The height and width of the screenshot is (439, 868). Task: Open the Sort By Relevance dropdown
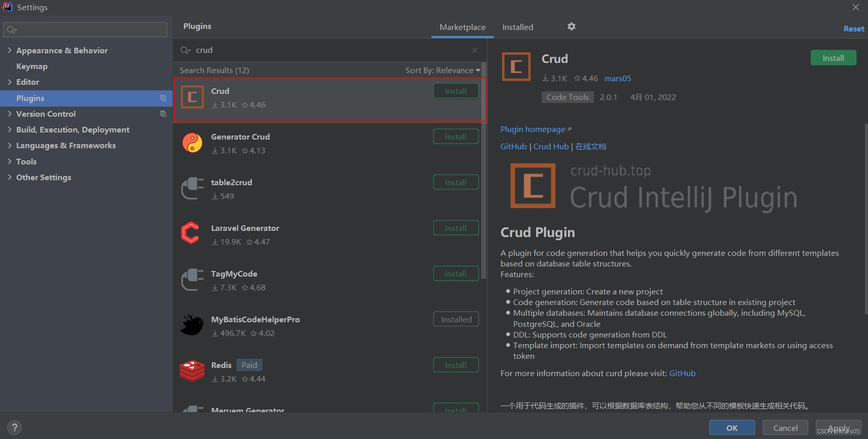(x=443, y=71)
